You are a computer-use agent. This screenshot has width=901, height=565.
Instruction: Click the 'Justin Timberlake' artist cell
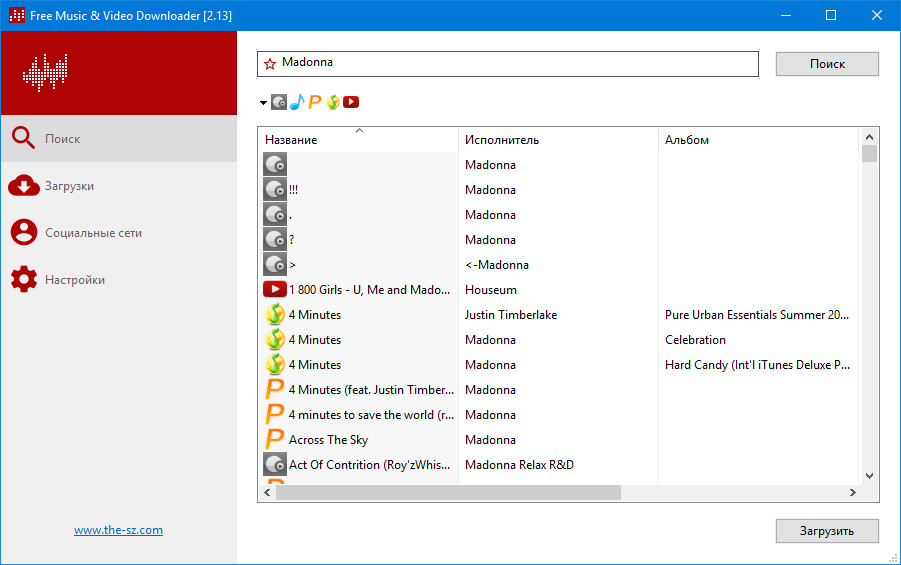(x=511, y=315)
